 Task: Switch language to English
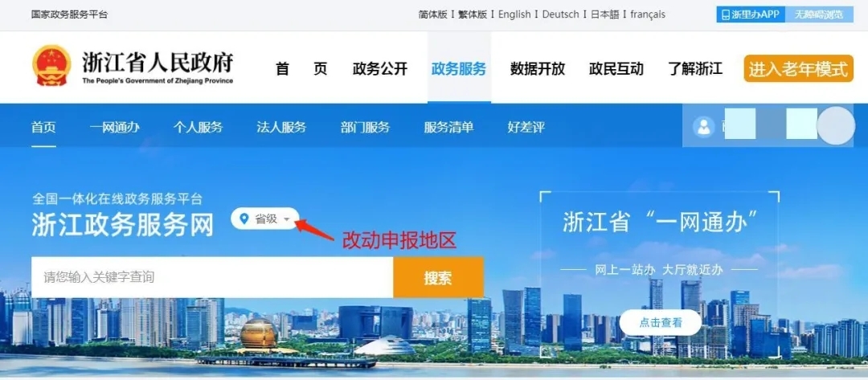[514, 14]
